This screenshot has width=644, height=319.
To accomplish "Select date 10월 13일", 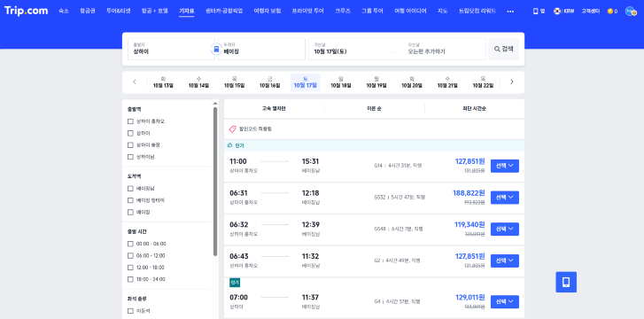I will 163,82.
